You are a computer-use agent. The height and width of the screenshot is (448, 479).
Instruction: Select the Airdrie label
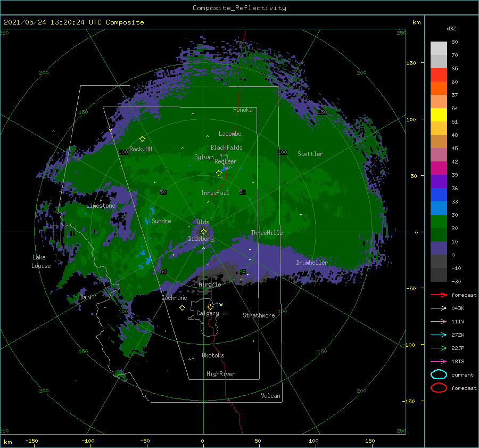[210, 284]
